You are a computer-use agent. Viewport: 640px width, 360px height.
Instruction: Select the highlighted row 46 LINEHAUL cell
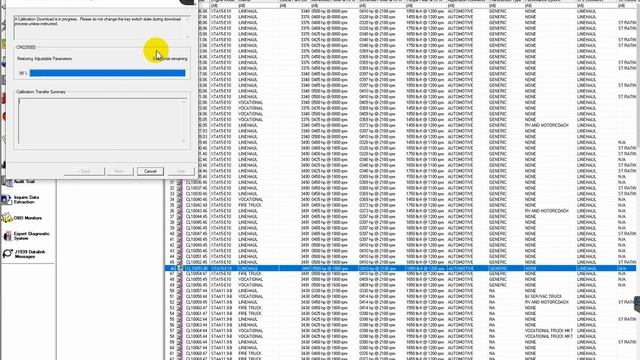click(x=258, y=268)
